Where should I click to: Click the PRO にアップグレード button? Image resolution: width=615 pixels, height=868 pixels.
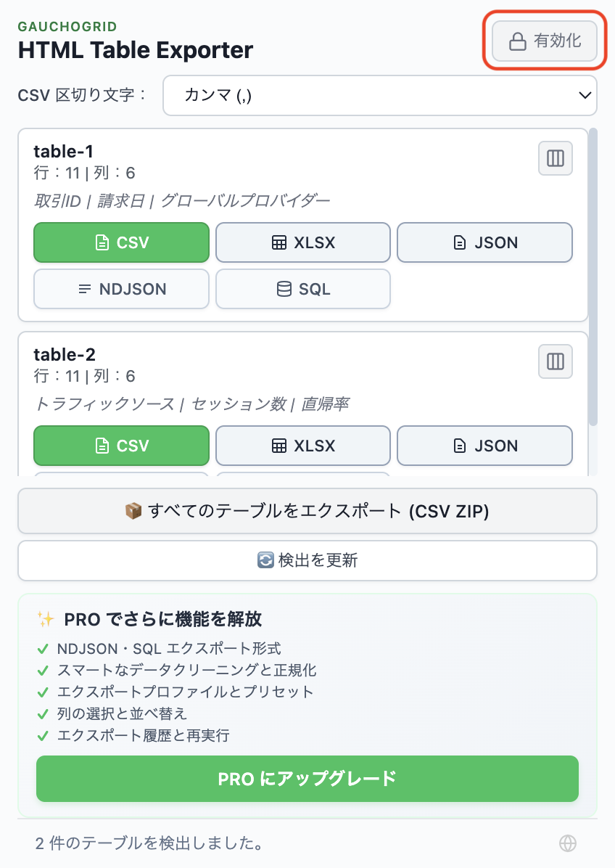pos(307,779)
